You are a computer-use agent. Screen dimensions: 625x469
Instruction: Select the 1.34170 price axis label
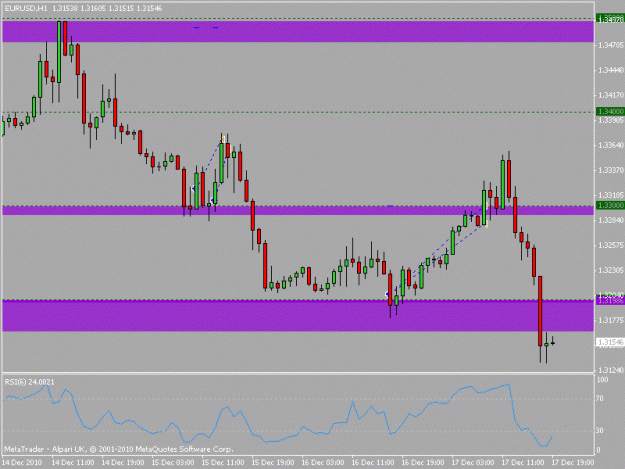tap(611, 95)
